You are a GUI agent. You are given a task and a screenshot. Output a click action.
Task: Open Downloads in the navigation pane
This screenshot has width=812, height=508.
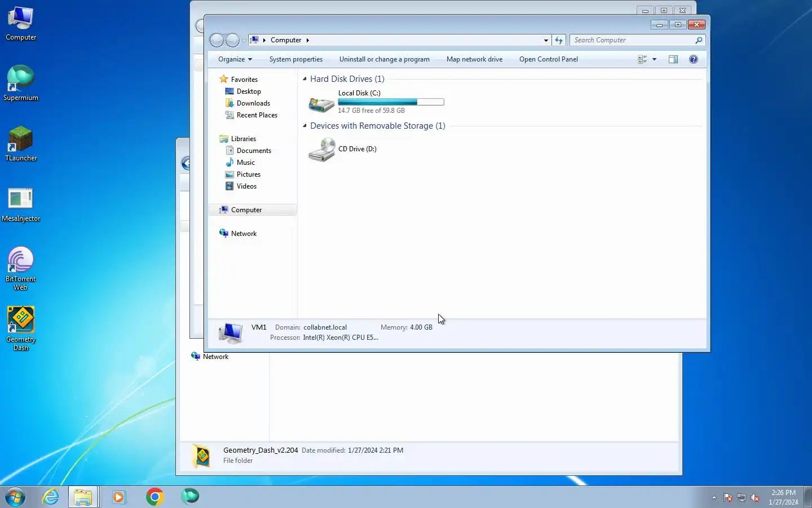point(253,103)
